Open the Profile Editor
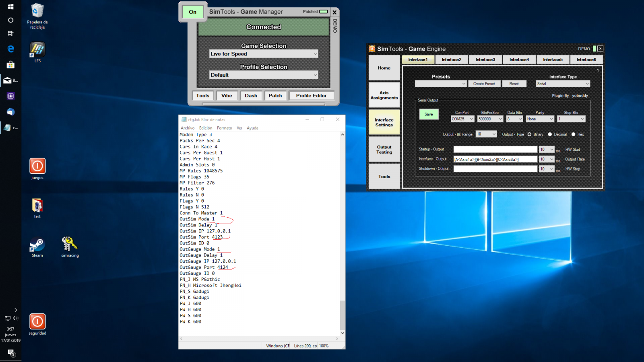This screenshot has width=644, height=362. click(311, 95)
